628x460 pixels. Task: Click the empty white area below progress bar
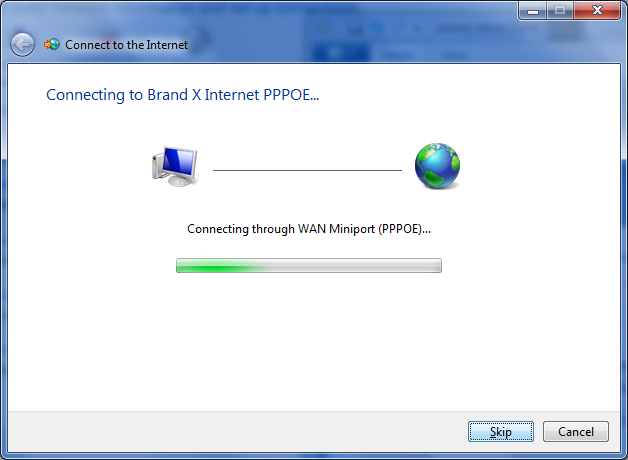point(312,340)
